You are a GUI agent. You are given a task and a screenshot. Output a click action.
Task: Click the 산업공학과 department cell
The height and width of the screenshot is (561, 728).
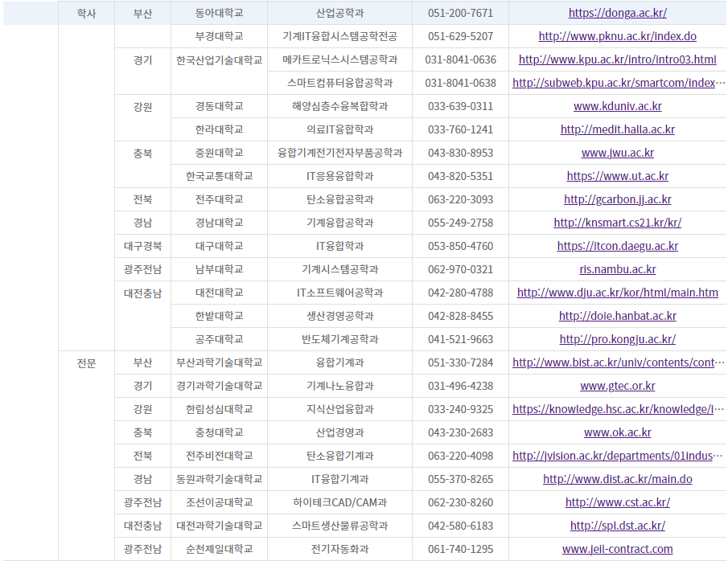pos(339,13)
